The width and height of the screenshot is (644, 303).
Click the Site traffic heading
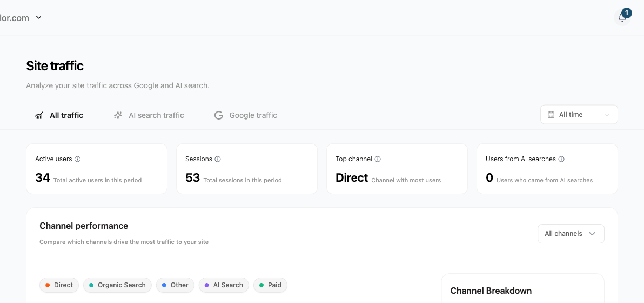coord(55,66)
